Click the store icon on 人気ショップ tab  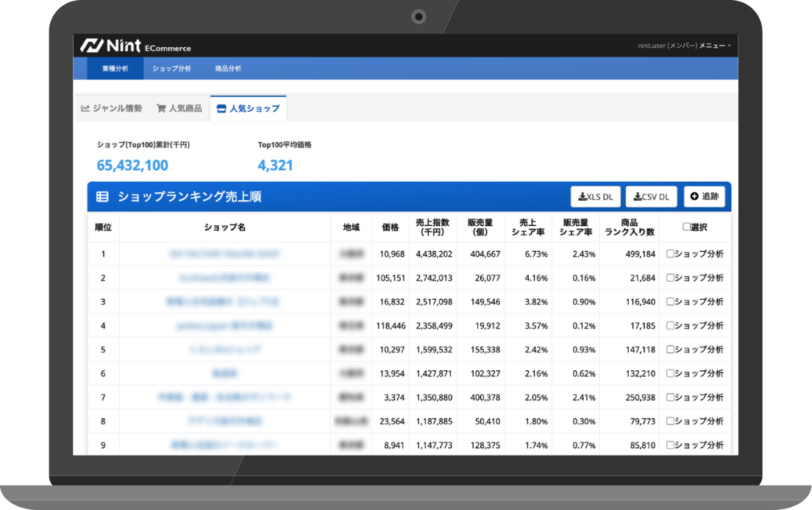click(221, 108)
